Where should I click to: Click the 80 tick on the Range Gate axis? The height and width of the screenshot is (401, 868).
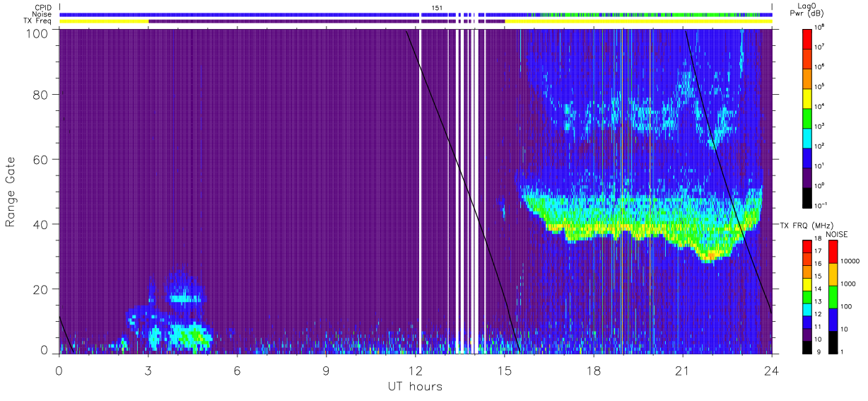pyautogui.click(x=40, y=95)
